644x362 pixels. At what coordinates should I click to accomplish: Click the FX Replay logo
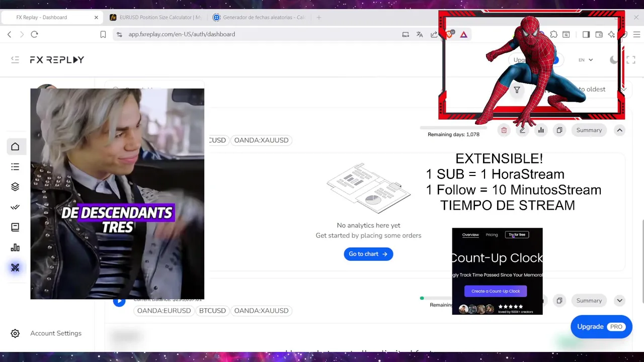tap(57, 60)
